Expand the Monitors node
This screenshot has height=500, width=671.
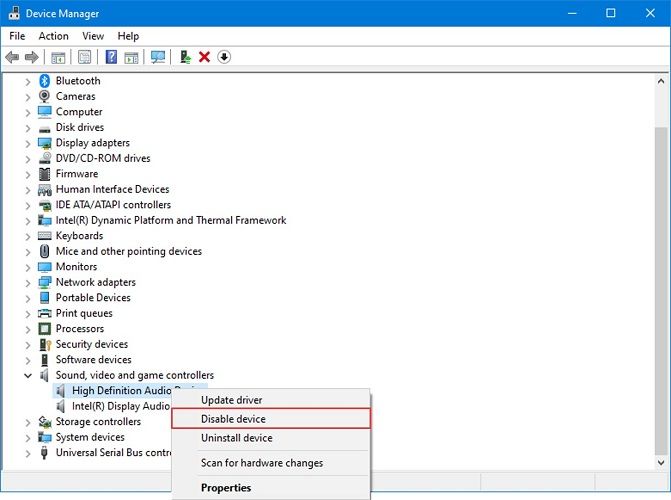point(28,267)
